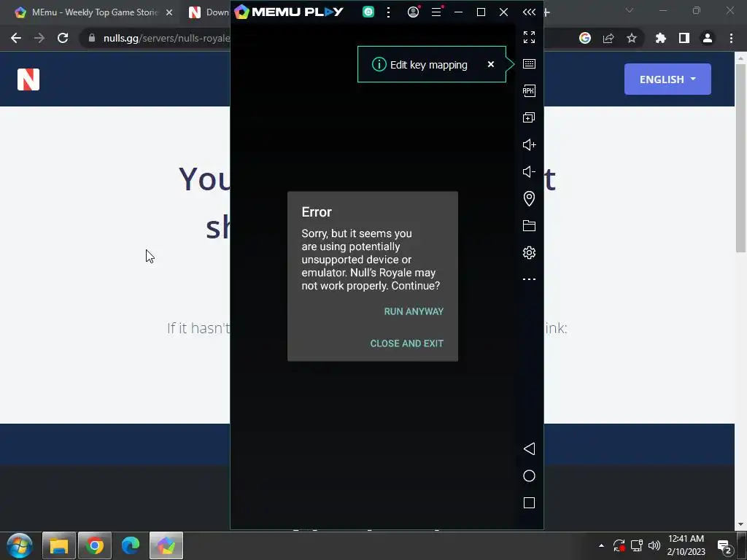Click the Null's N logo on webpage
This screenshot has height=560, width=747.
click(28, 79)
